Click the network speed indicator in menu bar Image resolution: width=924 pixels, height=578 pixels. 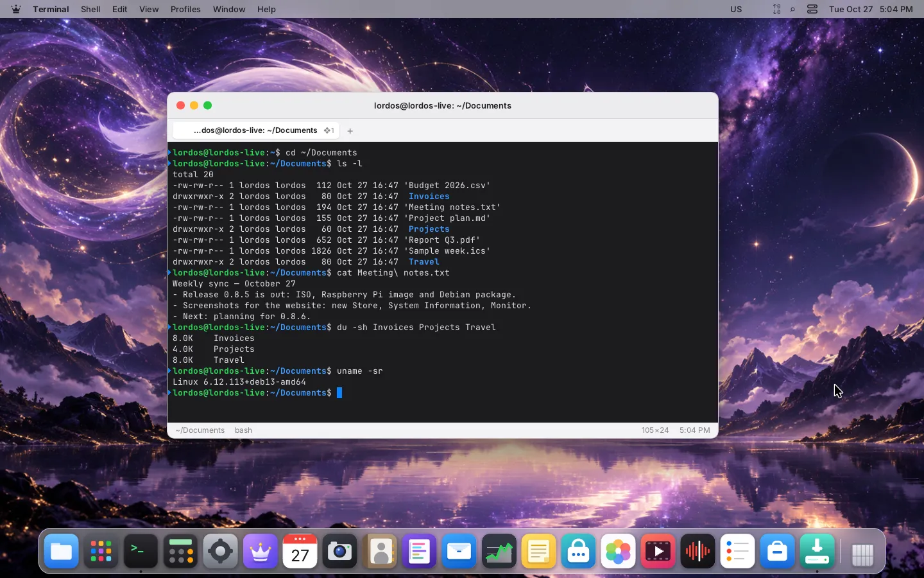coord(776,9)
